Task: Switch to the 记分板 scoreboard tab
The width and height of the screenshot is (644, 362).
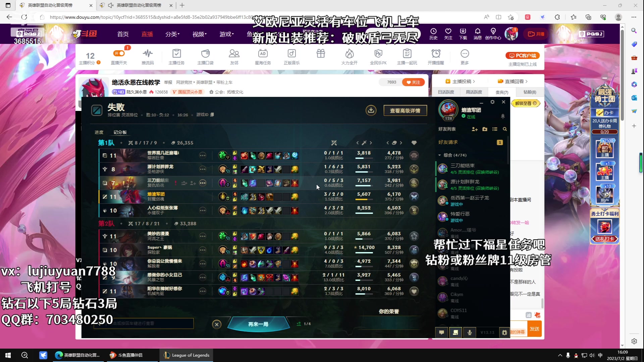Action: (120, 132)
